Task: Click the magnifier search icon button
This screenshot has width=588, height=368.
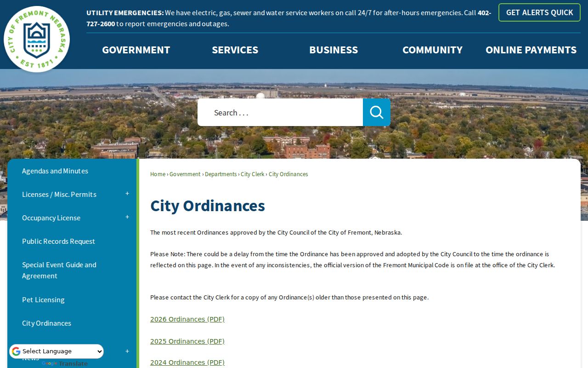Action: point(377,112)
